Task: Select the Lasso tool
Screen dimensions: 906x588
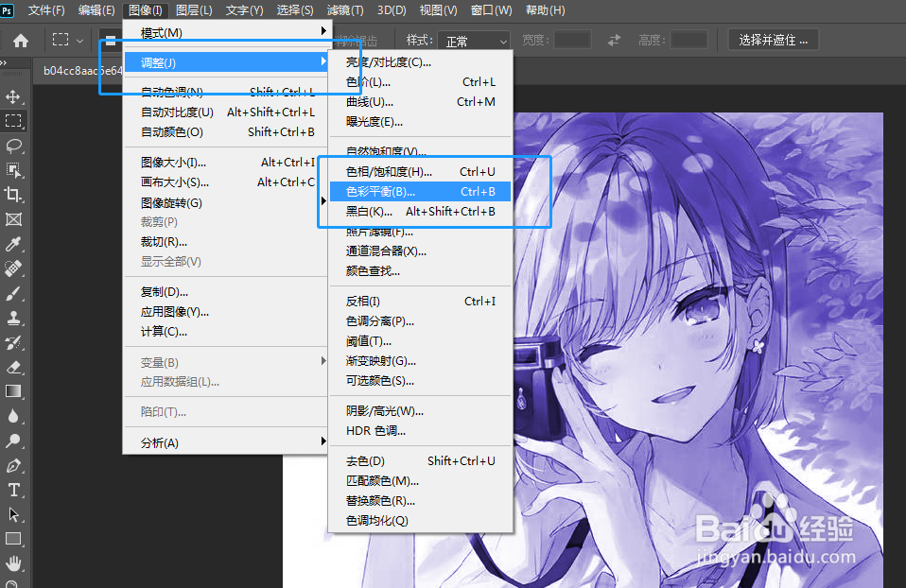Action: pyautogui.click(x=13, y=145)
